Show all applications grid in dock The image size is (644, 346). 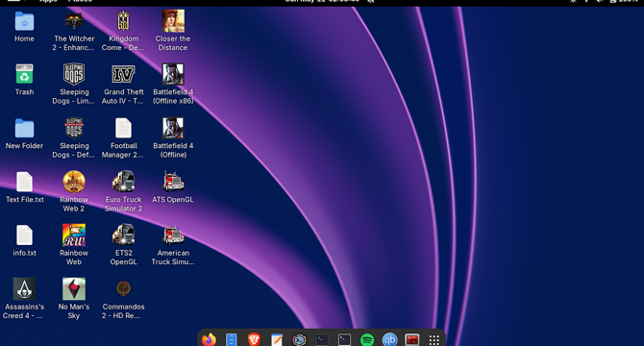tap(434, 340)
